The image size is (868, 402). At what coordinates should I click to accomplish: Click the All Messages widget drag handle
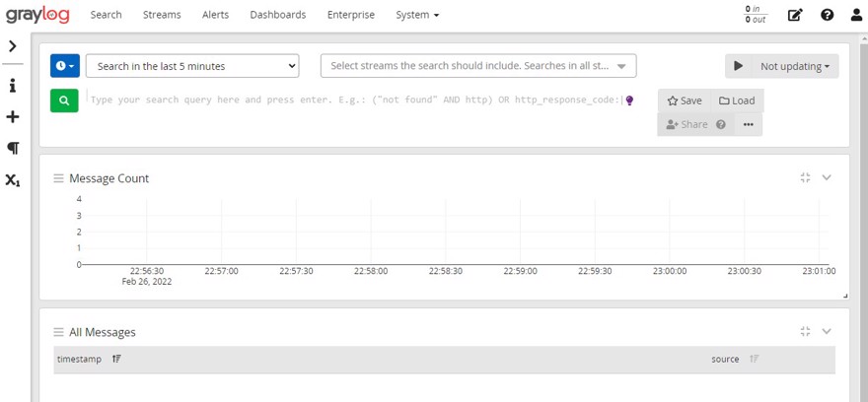58,332
